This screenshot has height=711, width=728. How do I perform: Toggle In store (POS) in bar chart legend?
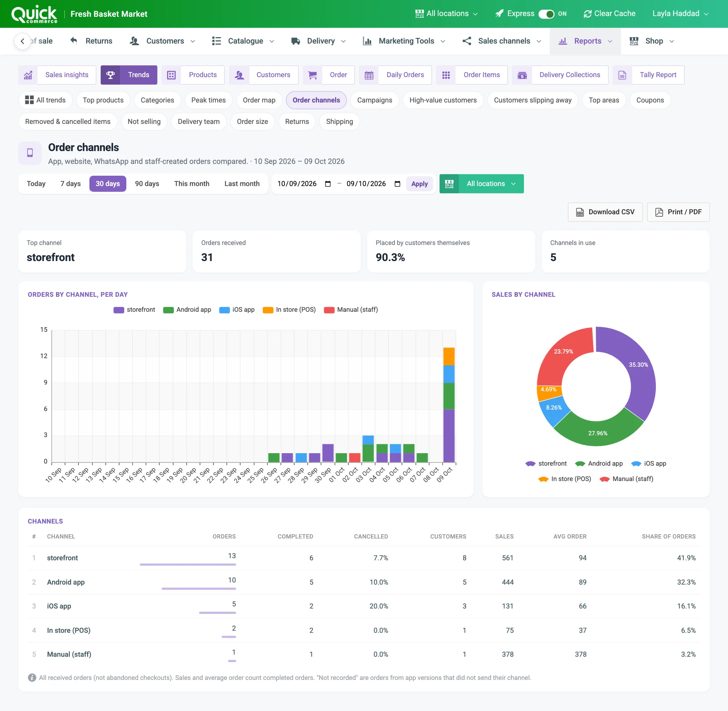[289, 310]
